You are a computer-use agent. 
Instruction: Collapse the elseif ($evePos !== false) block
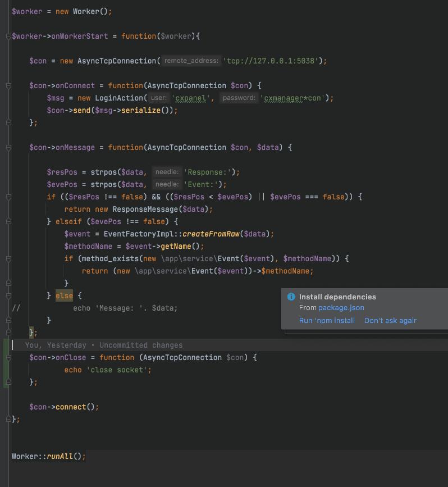(x=8, y=221)
